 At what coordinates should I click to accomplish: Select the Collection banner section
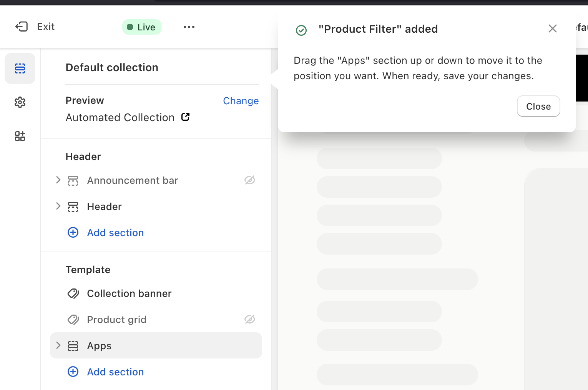click(129, 293)
